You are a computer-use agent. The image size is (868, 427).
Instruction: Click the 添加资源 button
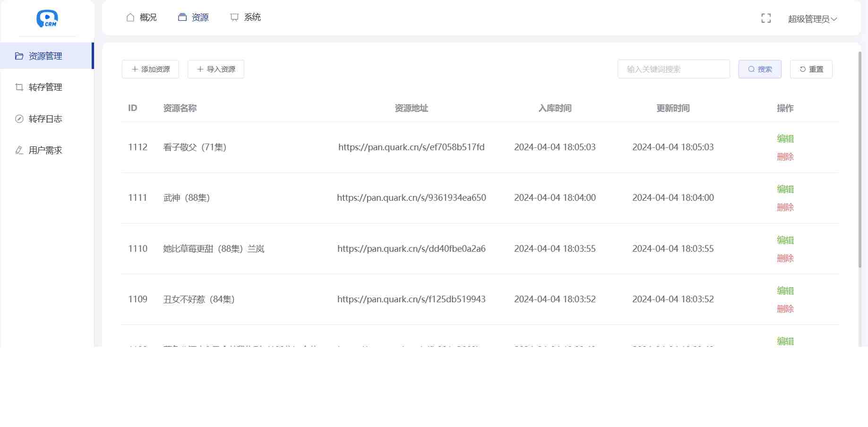pyautogui.click(x=150, y=69)
